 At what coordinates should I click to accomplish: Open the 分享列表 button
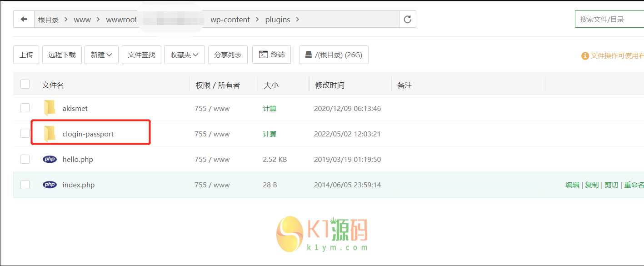coord(228,55)
